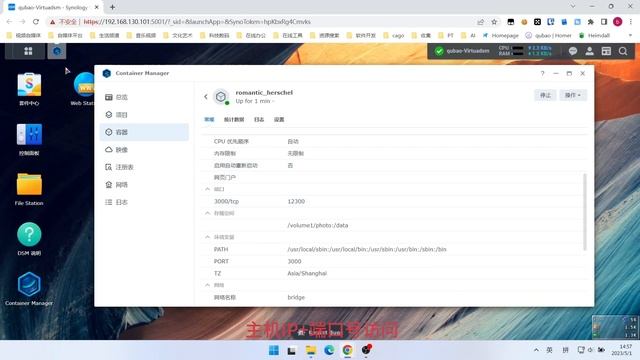The width and height of the screenshot is (640, 360).
Task: Open the cago bookmark folder
Action: [x=393, y=36]
